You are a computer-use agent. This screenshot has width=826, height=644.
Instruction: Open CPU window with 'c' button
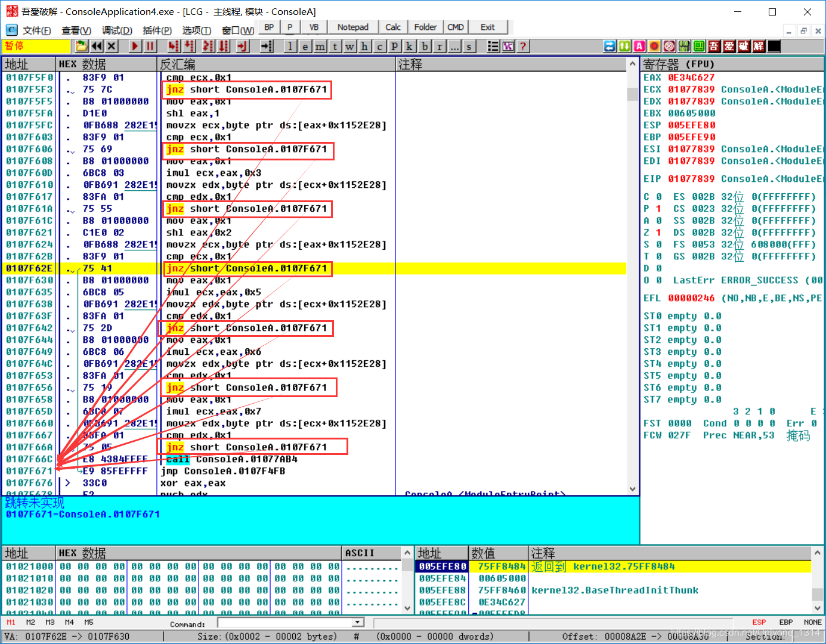click(x=380, y=46)
